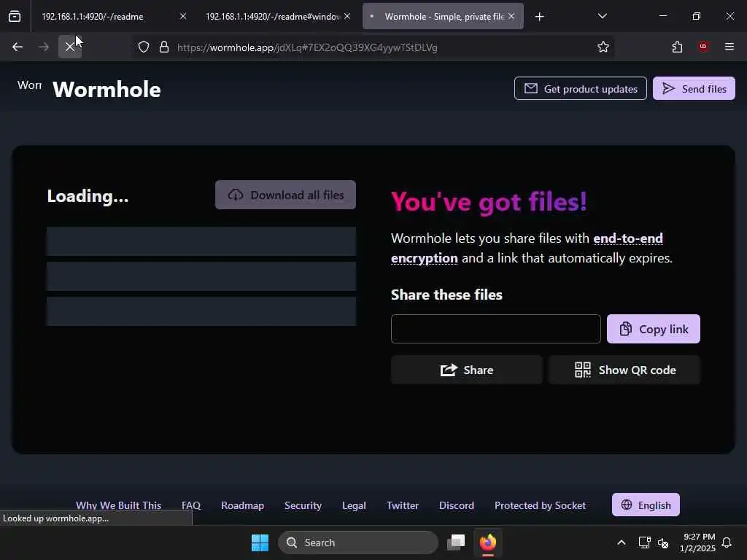Open the FAQ footer link
The height and width of the screenshot is (560, 747).
(x=191, y=505)
